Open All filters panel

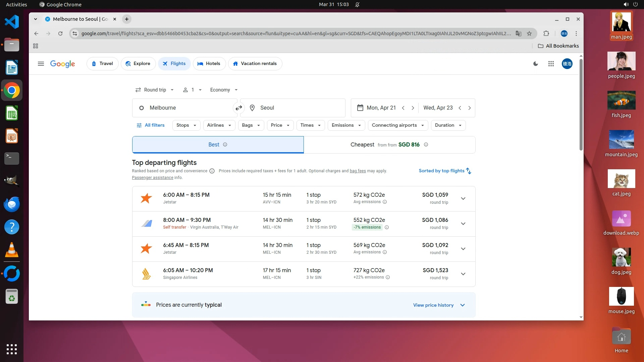(150, 125)
